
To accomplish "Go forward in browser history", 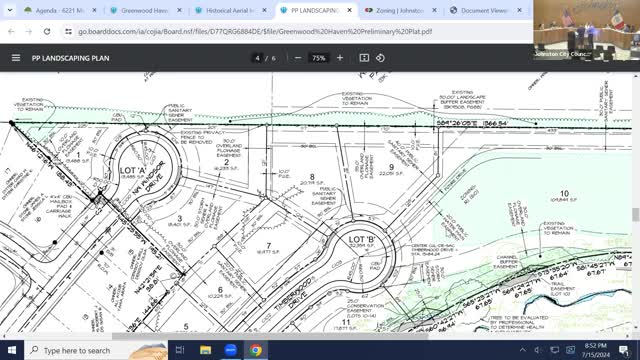I will [29, 31].
